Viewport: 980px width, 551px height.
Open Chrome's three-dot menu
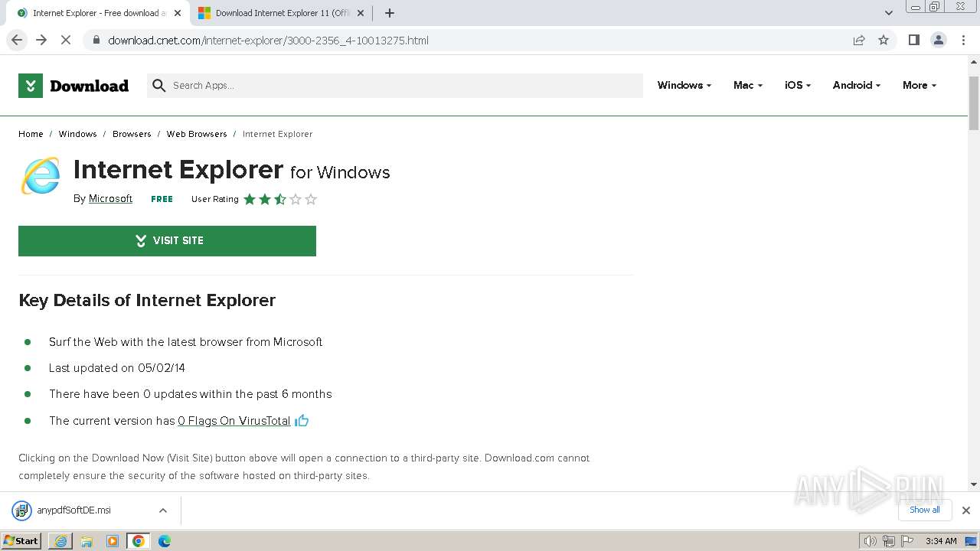pyautogui.click(x=964, y=40)
